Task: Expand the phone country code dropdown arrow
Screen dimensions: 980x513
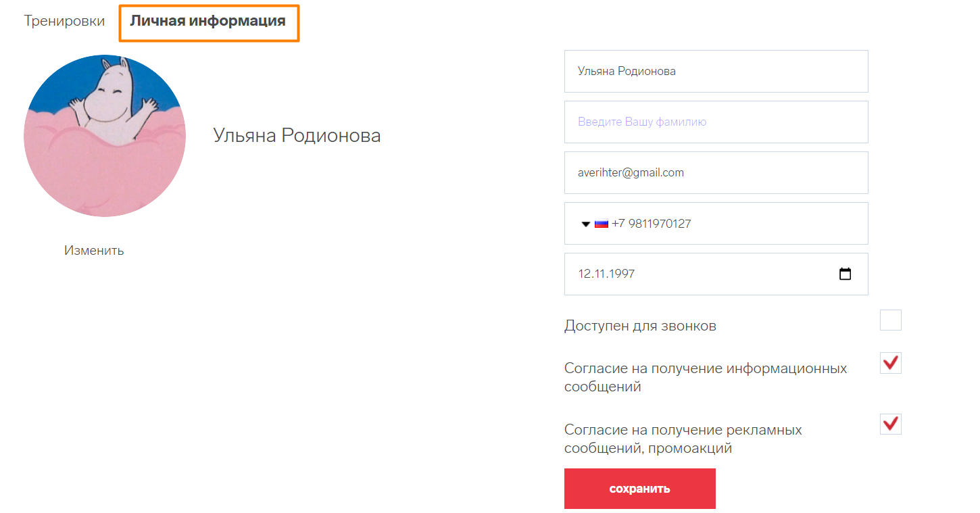Action: (x=586, y=224)
